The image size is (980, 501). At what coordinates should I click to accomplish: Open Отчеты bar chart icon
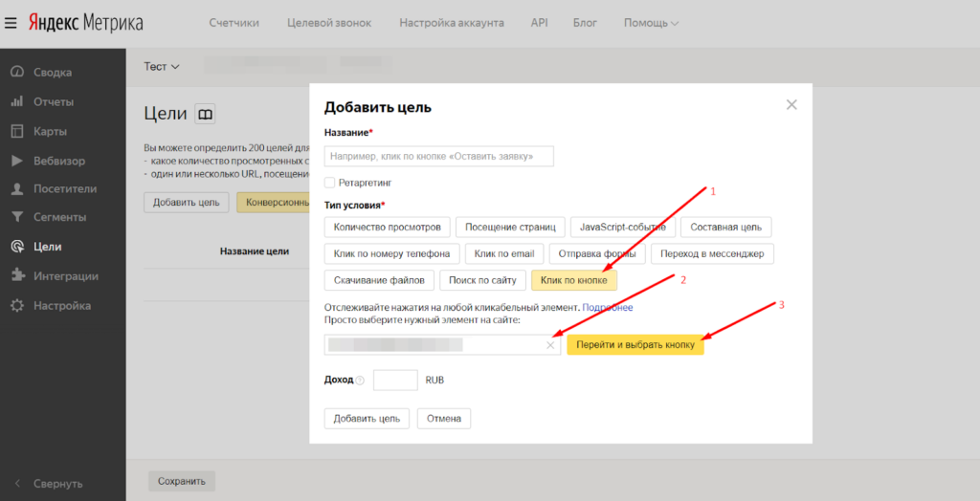(x=16, y=101)
